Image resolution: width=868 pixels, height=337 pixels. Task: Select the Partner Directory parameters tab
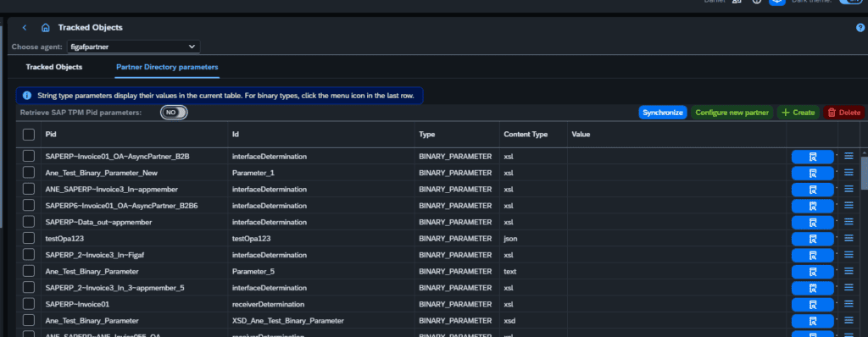(167, 67)
